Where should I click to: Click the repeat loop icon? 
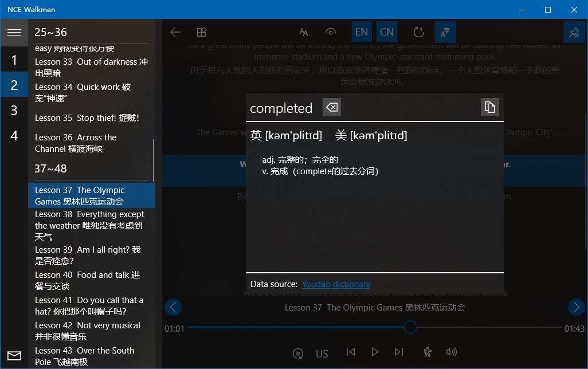418,32
